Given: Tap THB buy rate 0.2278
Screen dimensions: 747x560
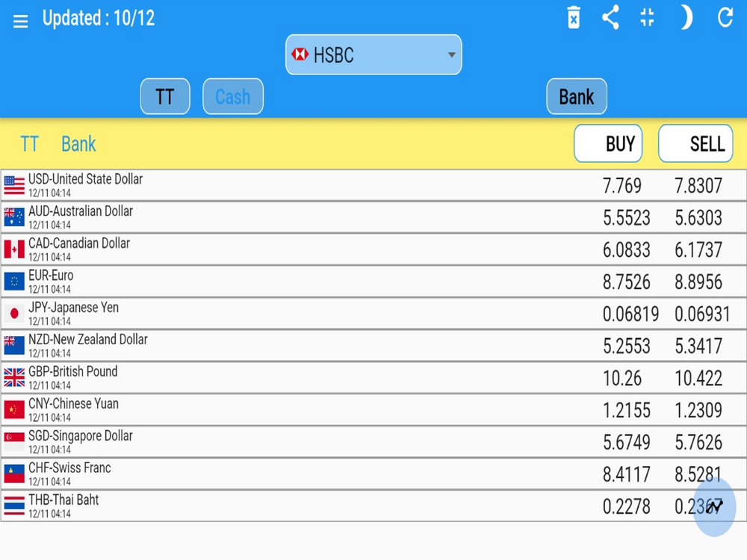Looking at the screenshot, I should [627, 506].
